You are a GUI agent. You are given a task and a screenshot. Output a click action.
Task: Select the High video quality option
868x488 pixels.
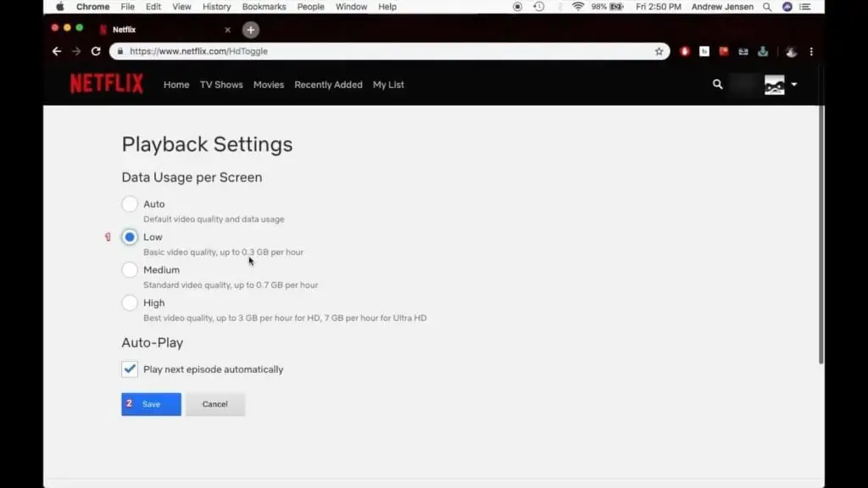[x=130, y=302]
